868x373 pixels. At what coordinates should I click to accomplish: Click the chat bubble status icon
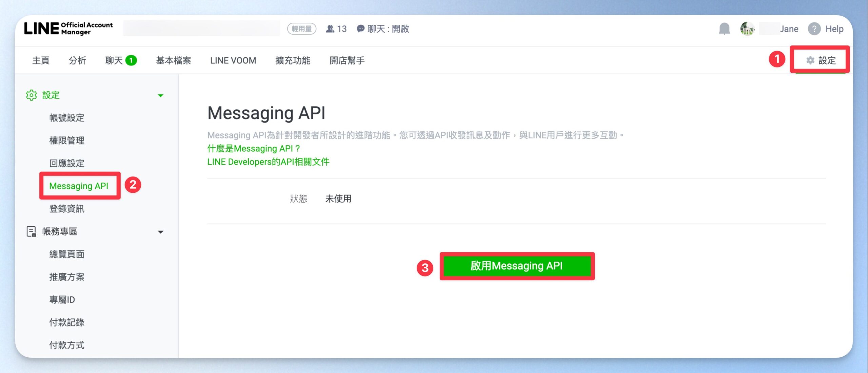360,29
